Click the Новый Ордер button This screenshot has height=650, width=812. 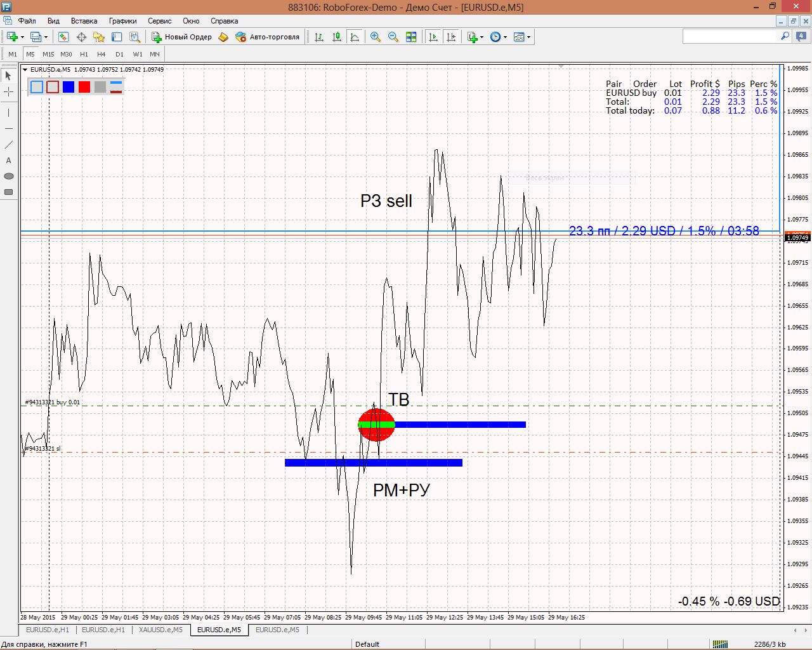pyautogui.click(x=181, y=37)
